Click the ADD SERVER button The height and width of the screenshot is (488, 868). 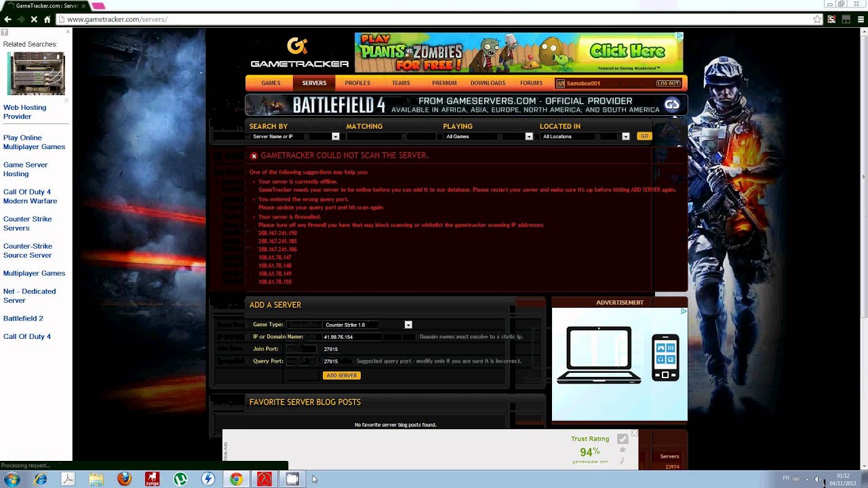pos(342,375)
